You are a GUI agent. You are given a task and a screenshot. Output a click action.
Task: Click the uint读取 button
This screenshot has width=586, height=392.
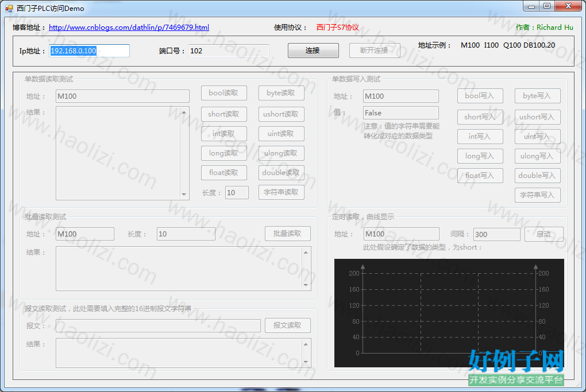[281, 134]
